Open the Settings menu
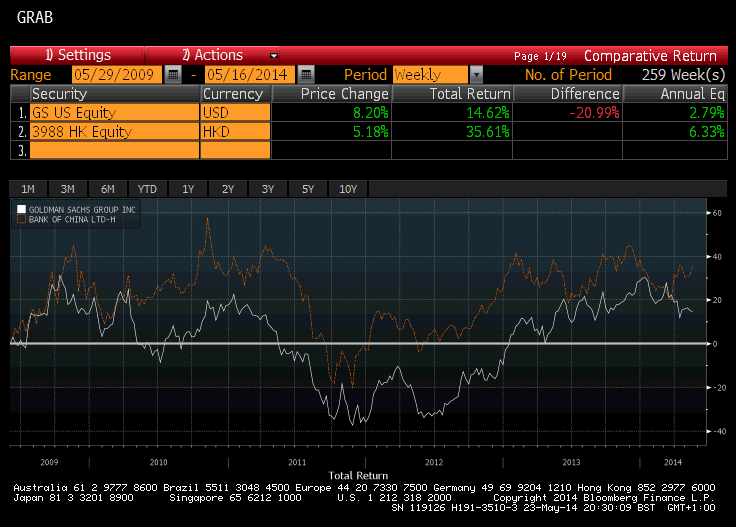 77,55
